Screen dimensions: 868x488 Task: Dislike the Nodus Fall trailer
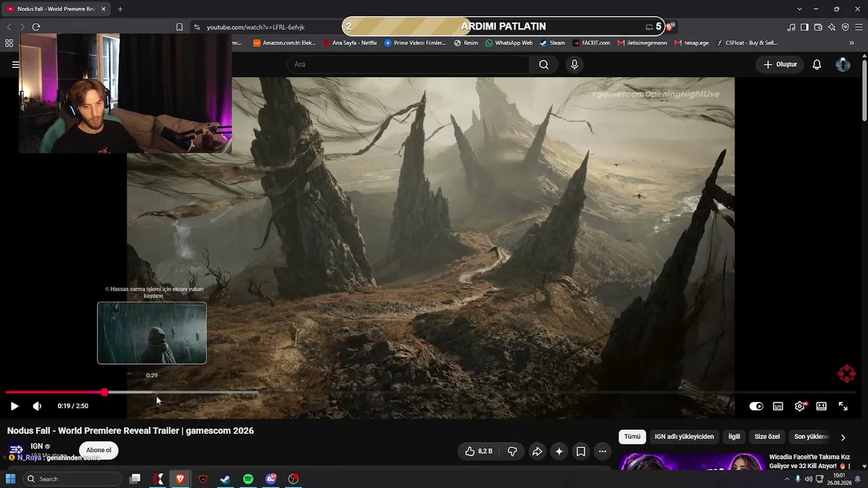513,451
